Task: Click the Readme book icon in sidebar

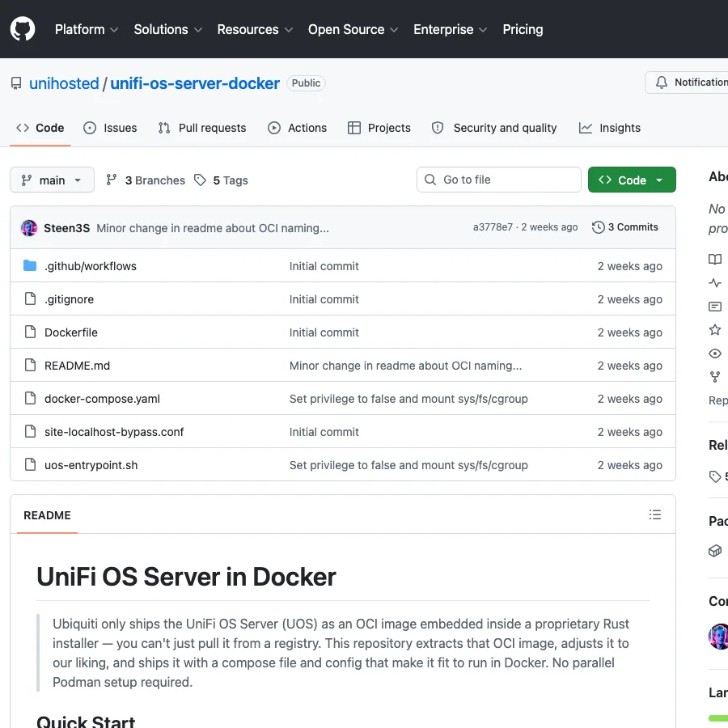Action: click(715, 259)
